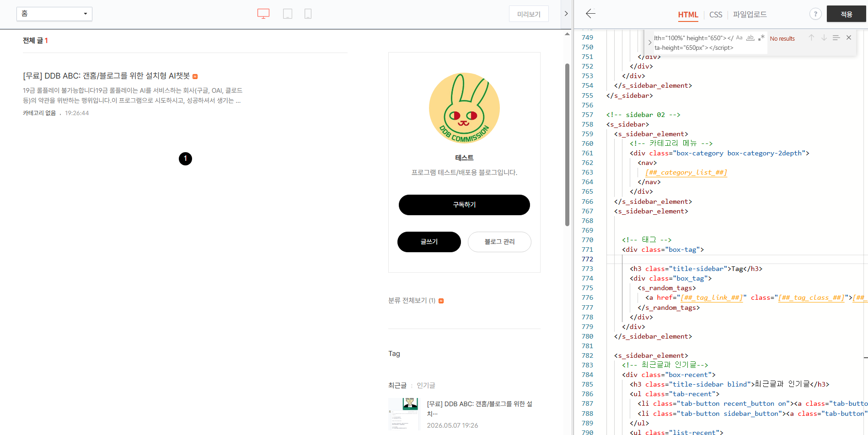
Task: Select the 인기글 popular posts tab
Action: (x=426, y=386)
